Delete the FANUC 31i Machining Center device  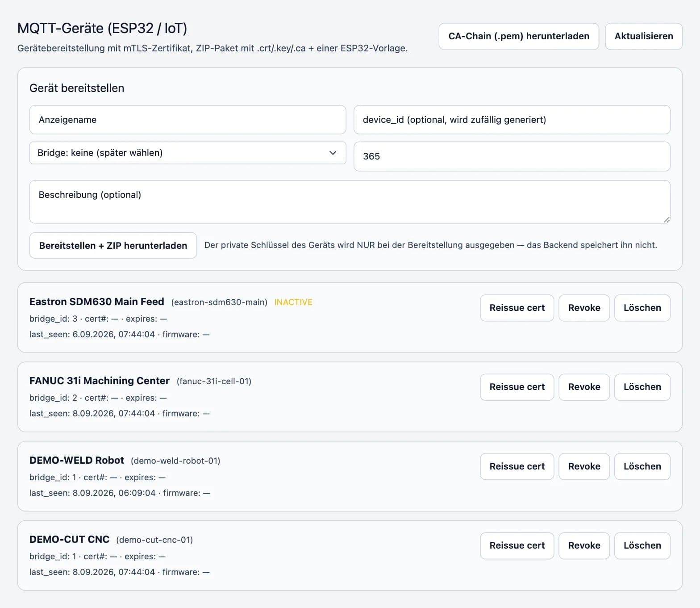coord(642,387)
